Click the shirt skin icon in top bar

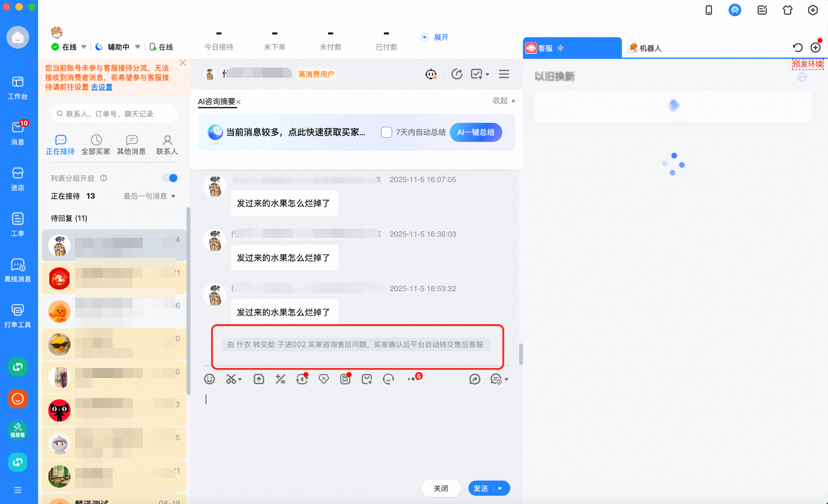click(788, 10)
